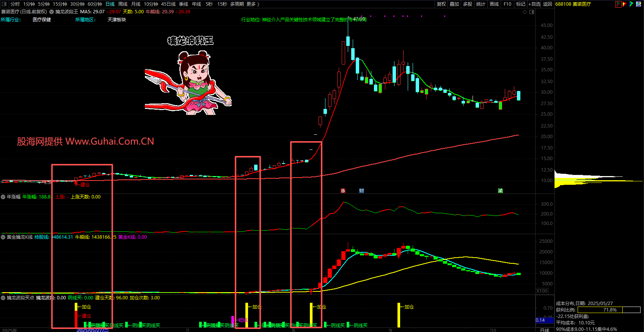Select the 10分钟 period tab

coord(151,4)
